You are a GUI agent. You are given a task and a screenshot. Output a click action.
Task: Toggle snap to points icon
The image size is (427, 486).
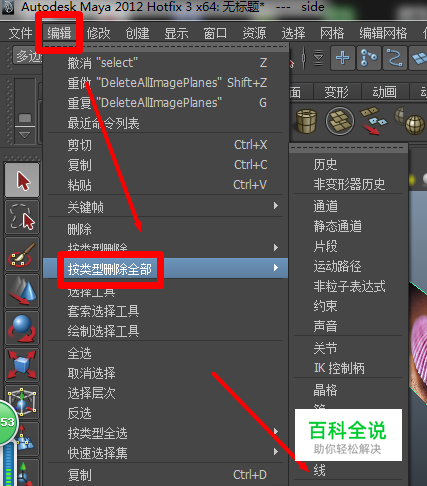point(369,58)
